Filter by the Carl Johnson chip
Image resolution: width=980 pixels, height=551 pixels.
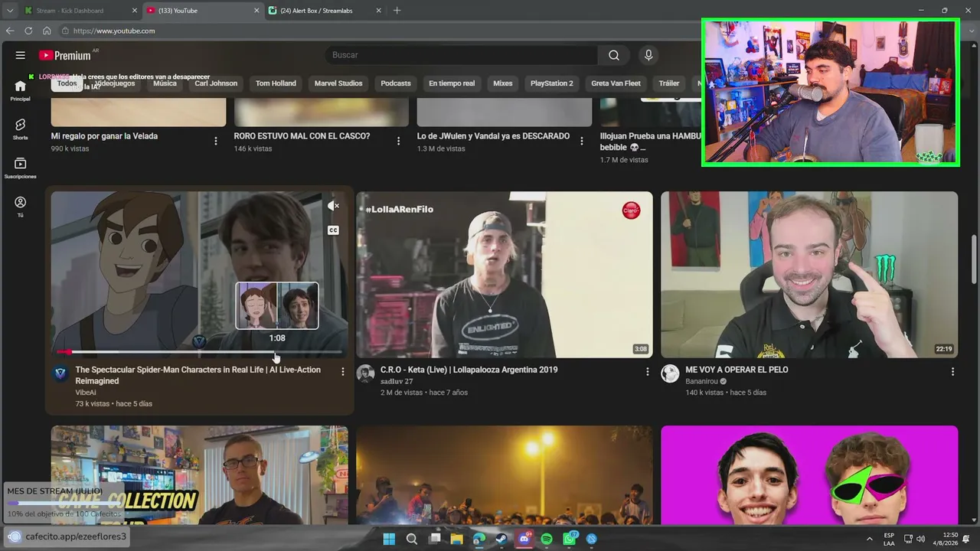pos(216,83)
